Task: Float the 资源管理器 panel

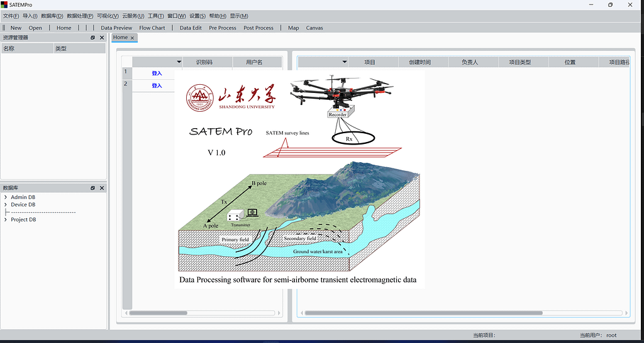Action: click(x=92, y=38)
